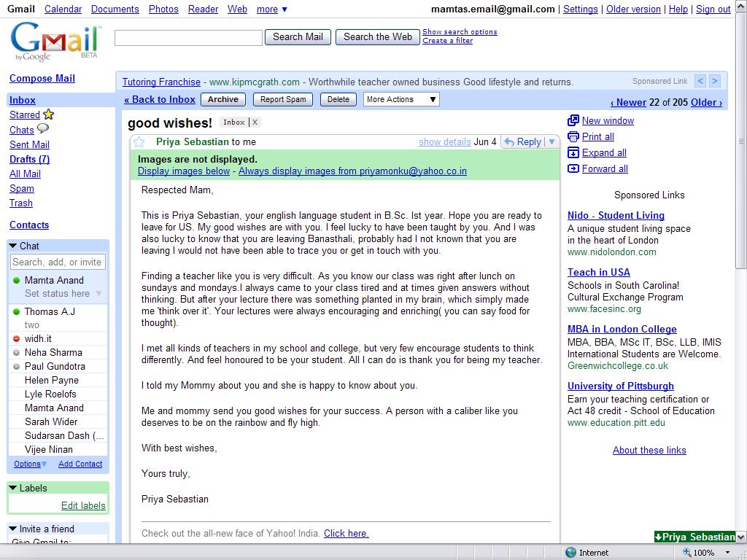Collapse the Chat panel
Viewport: 747px width, 560px height.
(13, 246)
